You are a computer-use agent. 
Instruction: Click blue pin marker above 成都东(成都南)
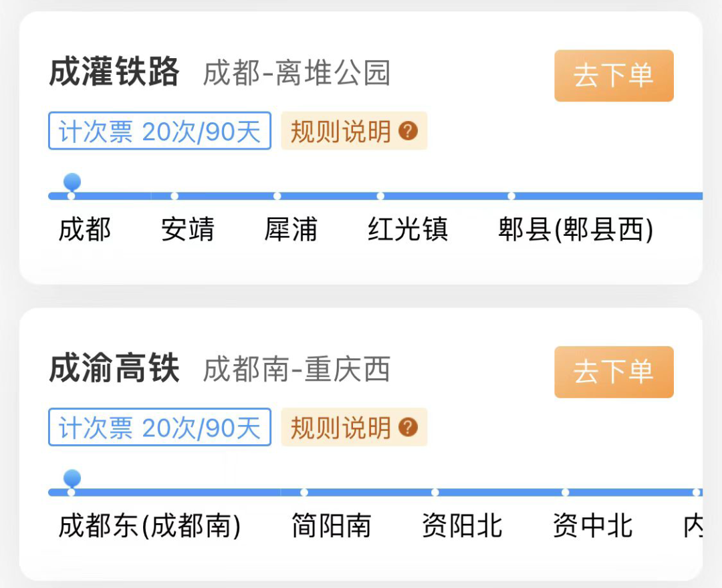click(72, 478)
